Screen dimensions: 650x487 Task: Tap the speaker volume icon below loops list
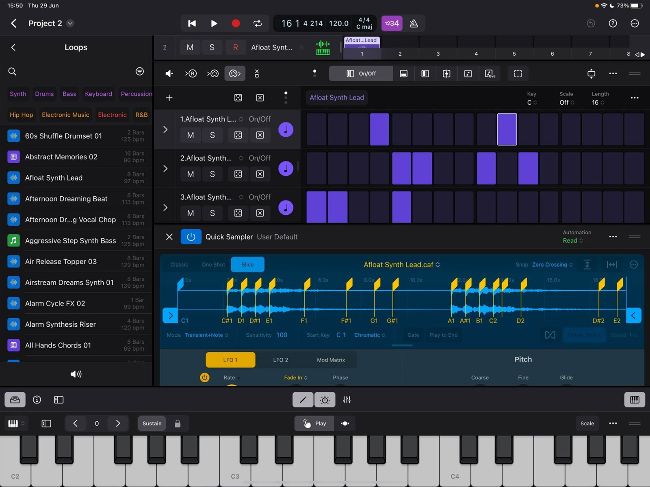76,373
